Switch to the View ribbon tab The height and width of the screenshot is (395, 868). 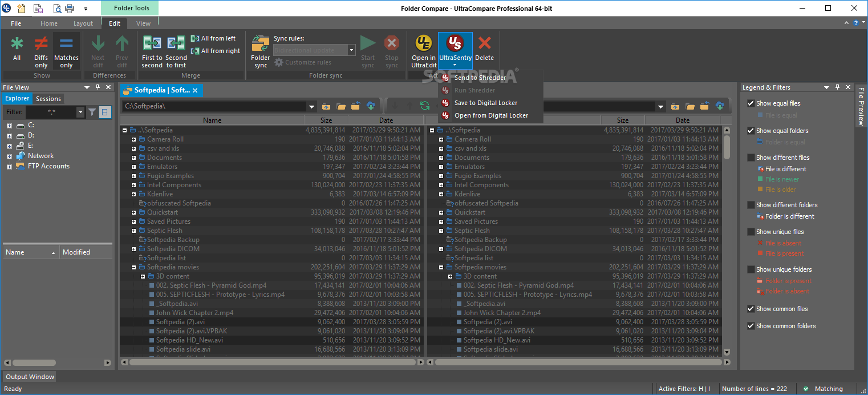pos(144,23)
